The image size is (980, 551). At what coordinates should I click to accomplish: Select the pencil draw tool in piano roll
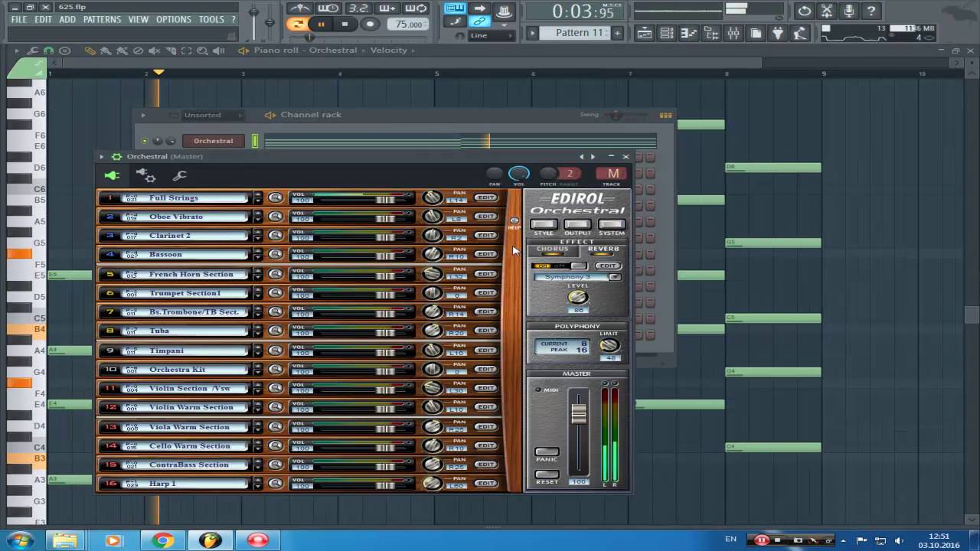click(x=90, y=51)
